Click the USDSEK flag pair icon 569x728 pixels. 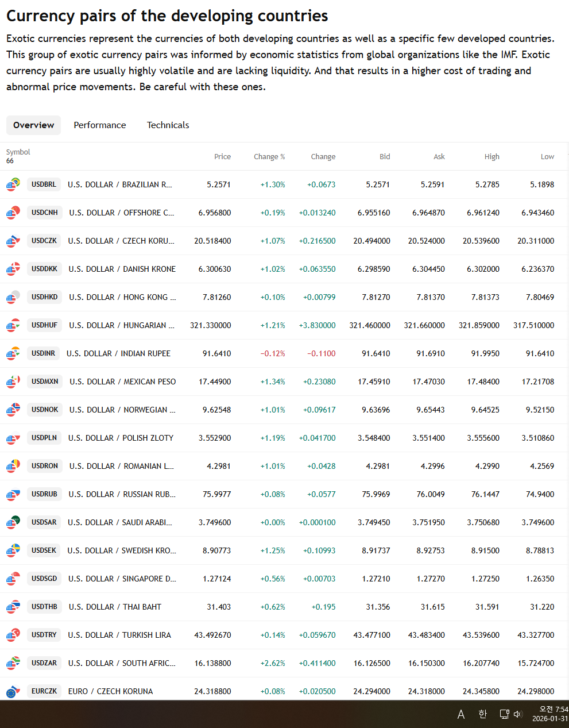pyautogui.click(x=13, y=550)
